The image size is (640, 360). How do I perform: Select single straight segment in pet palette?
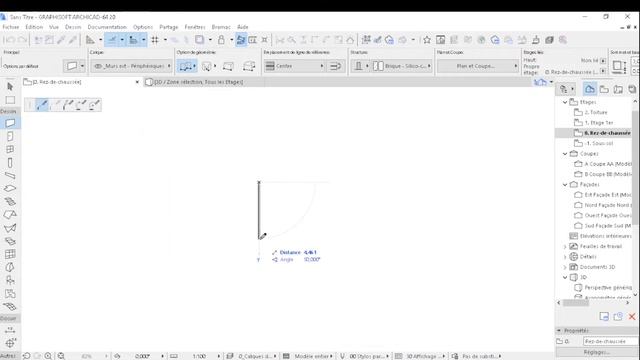click(x=42, y=105)
